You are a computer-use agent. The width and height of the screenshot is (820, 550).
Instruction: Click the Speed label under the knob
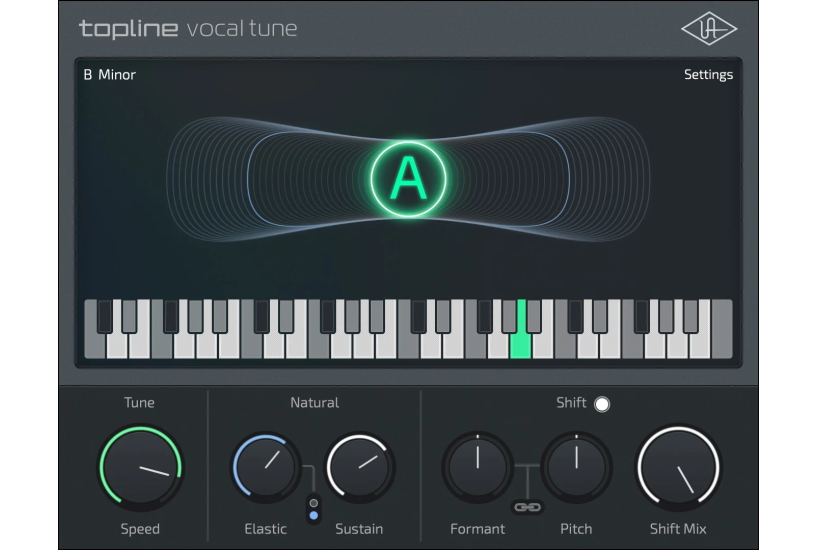[x=140, y=529]
